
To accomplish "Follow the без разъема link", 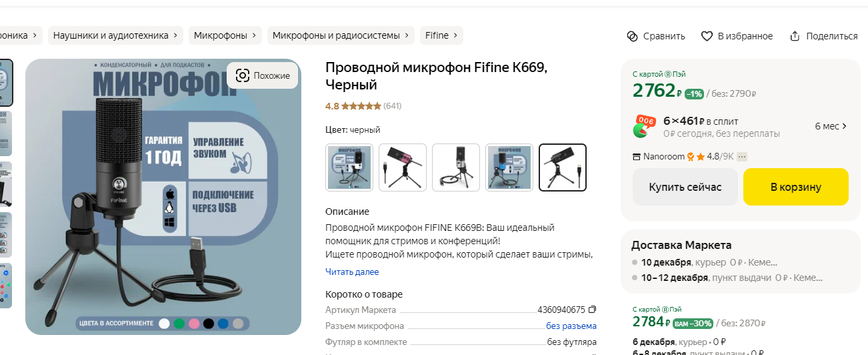I will (x=571, y=326).
